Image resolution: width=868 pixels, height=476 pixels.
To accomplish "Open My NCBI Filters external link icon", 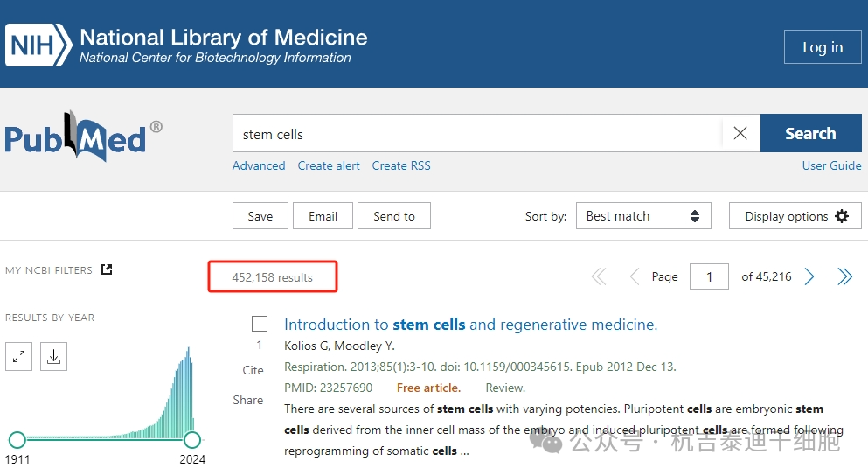I will click(x=107, y=269).
